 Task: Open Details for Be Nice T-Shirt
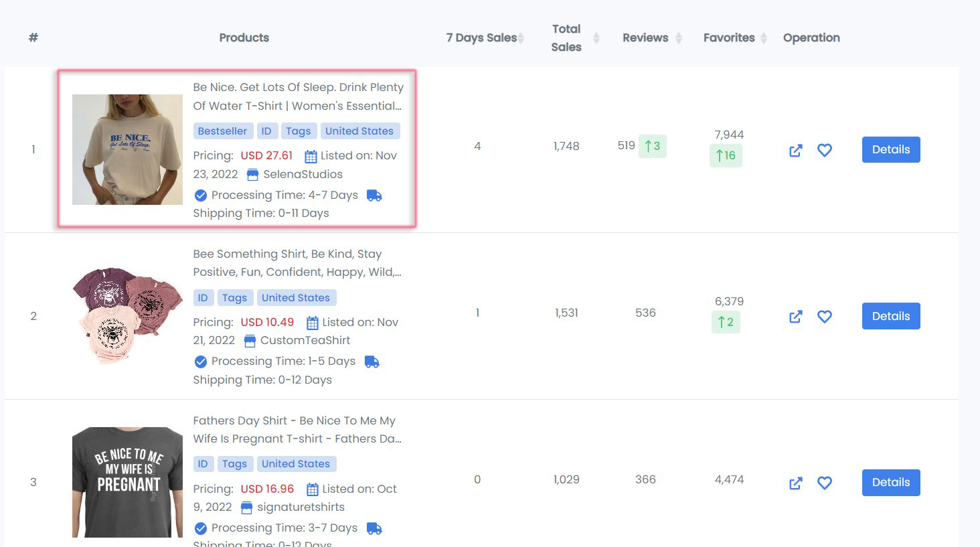pyautogui.click(x=891, y=149)
